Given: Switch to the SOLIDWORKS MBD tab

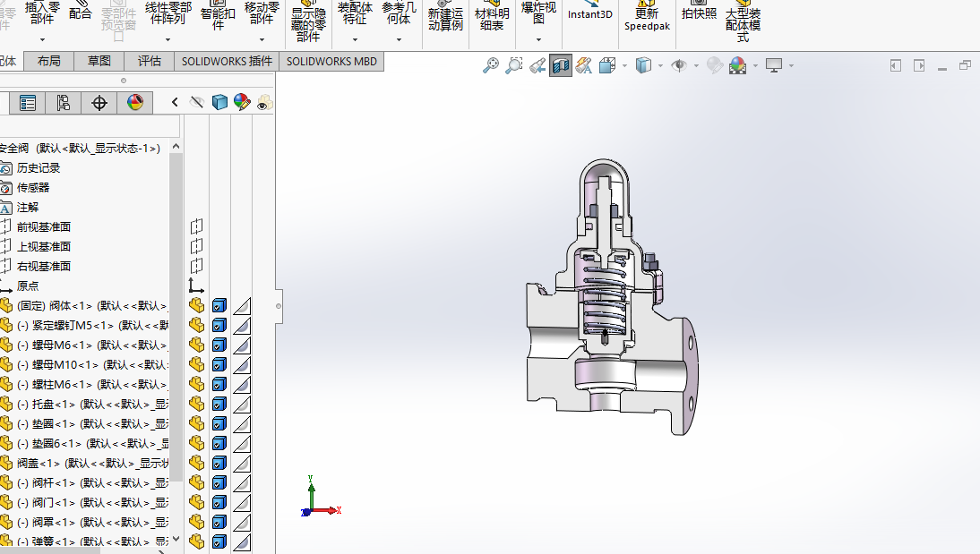Looking at the screenshot, I should coord(332,62).
